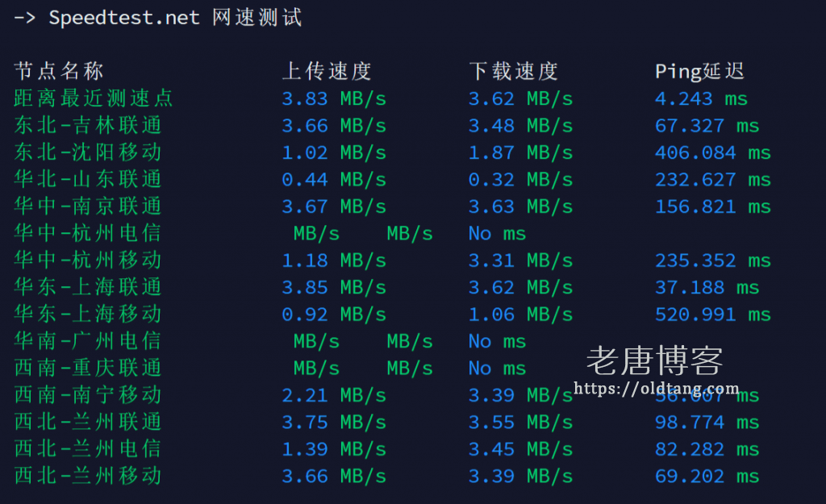The image size is (826, 504).
Task: Select the 华东-上海联通 node name
Action: coord(88,287)
